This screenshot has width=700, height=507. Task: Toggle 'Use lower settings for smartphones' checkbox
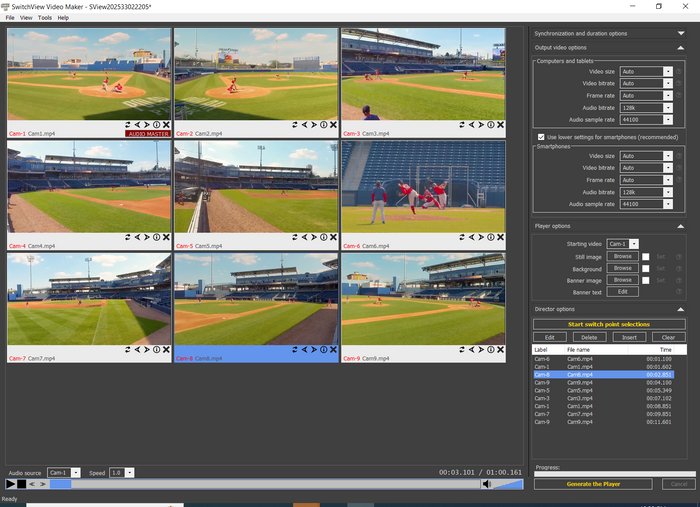tap(540, 137)
